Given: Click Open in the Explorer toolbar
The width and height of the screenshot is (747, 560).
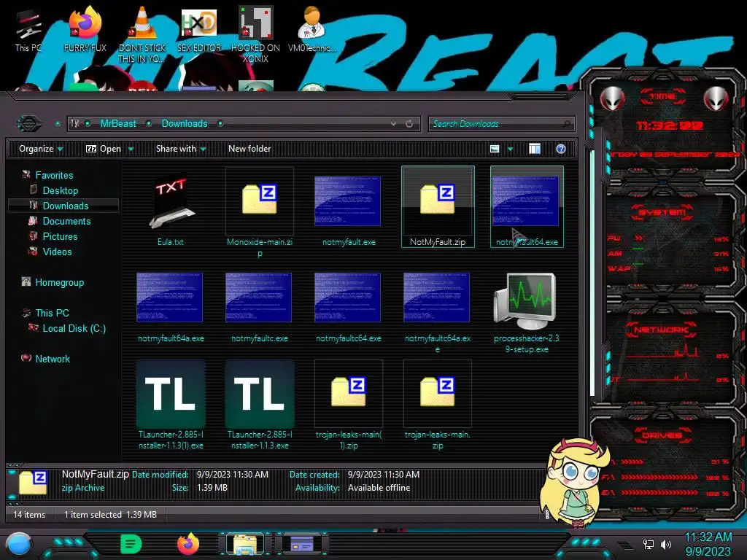Looking at the screenshot, I should click(x=104, y=149).
